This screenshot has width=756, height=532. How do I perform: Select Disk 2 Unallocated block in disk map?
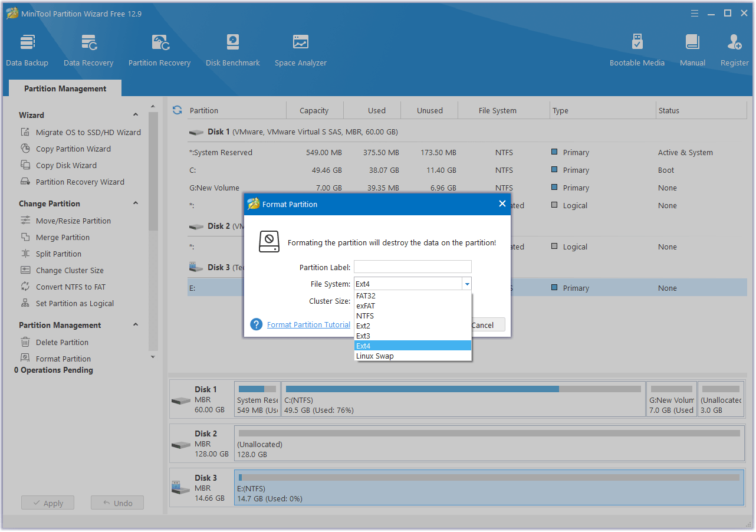(489, 444)
